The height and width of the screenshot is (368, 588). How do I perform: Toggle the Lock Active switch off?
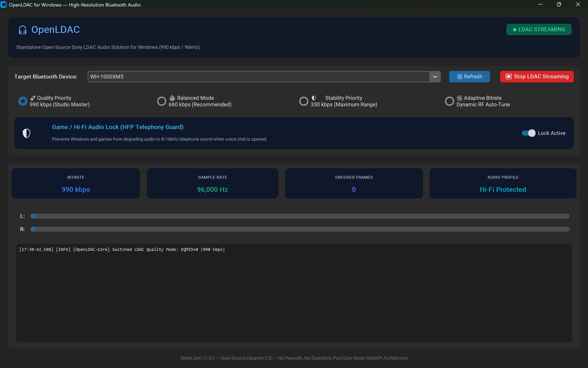(x=528, y=133)
